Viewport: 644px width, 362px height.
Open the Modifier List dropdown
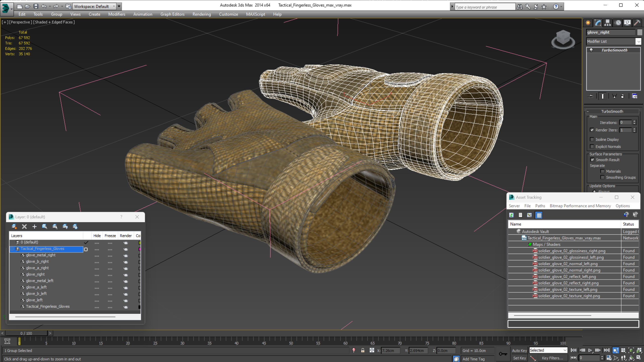pos(639,42)
